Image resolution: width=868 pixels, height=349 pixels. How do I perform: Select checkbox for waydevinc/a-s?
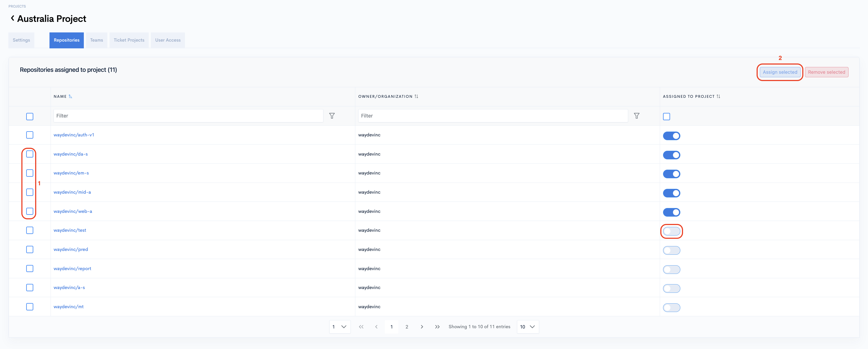coord(30,287)
